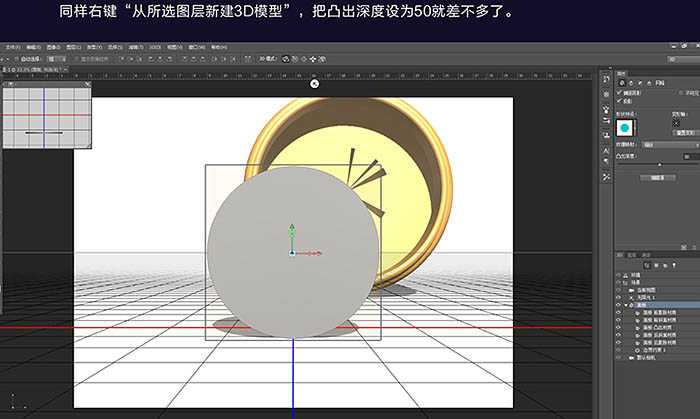The width and height of the screenshot is (700, 419).
Task: Open the 编辑 (Edit) menu
Action: point(33,47)
